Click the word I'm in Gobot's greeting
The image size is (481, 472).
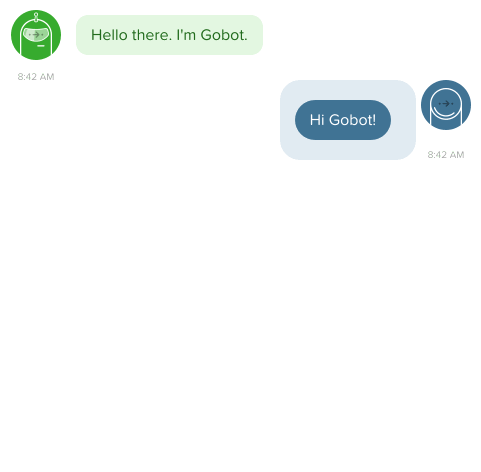[x=186, y=35]
